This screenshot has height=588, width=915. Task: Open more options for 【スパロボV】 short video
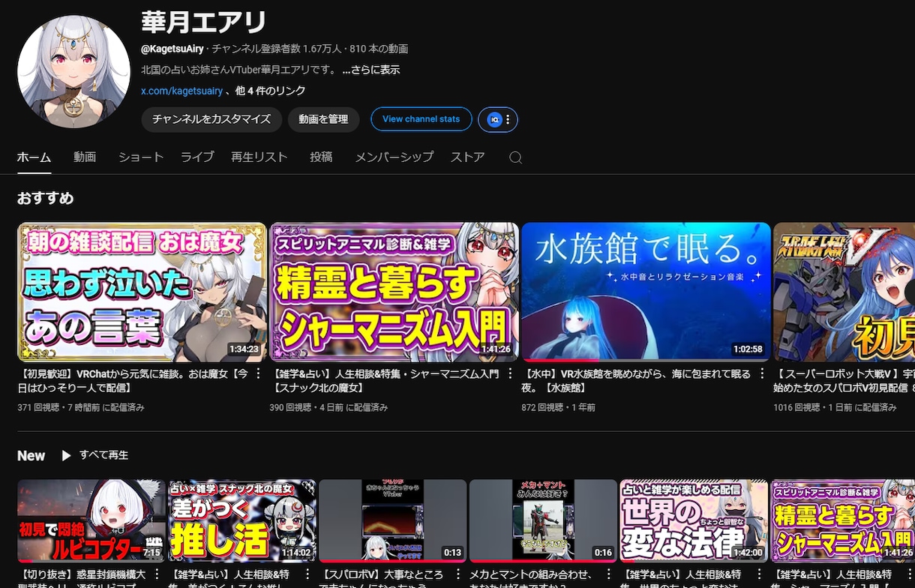coord(459,576)
